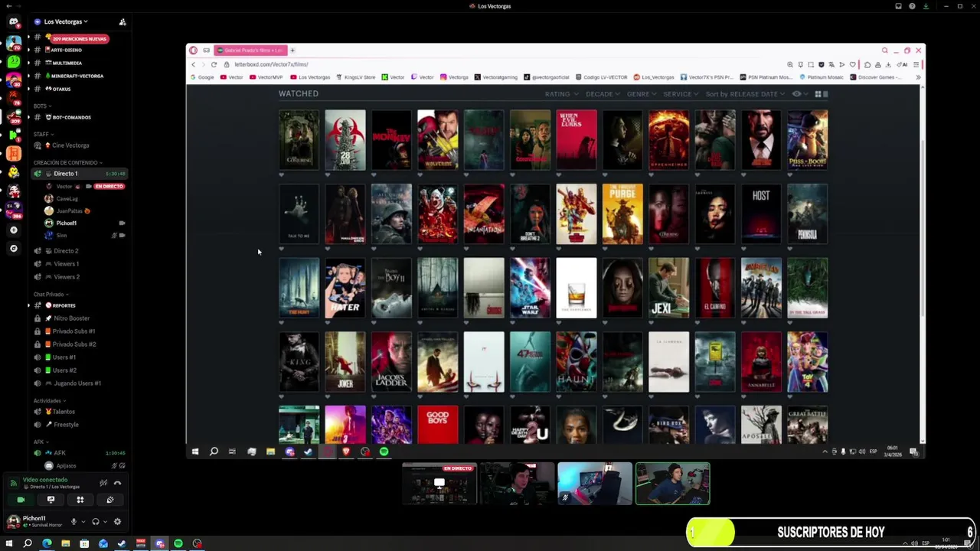980x551 pixels.
Task: Join Talentos voice channel
Action: coord(80,412)
